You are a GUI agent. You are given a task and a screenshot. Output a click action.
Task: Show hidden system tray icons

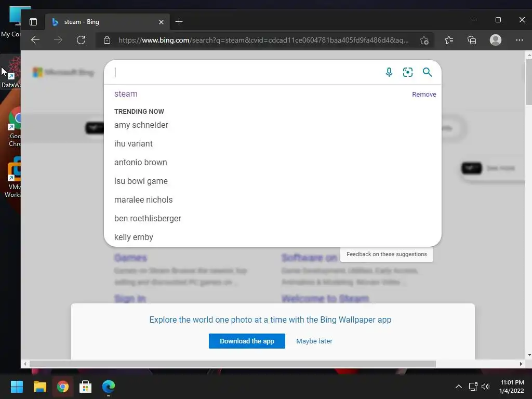pos(458,387)
